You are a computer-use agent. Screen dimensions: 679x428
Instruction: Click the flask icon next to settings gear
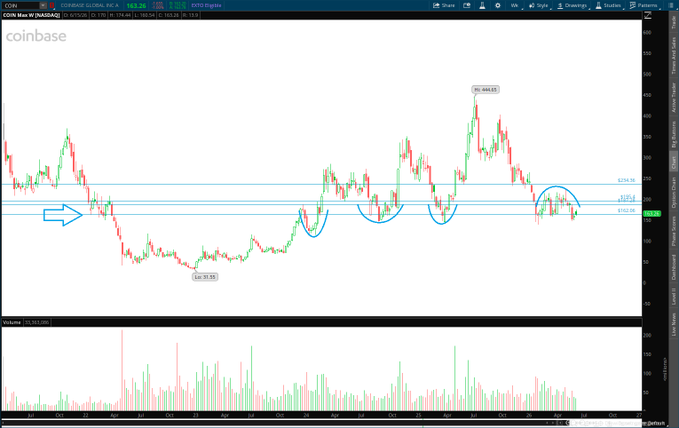click(482, 5)
